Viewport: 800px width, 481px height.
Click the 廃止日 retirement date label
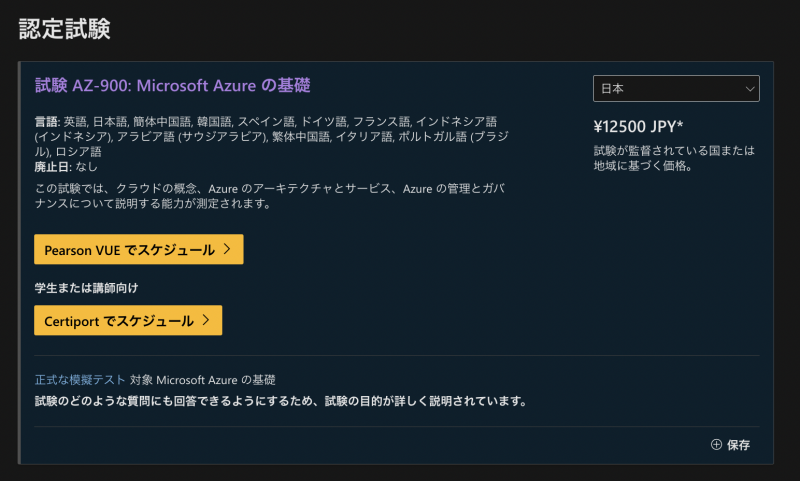tap(52, 167)
